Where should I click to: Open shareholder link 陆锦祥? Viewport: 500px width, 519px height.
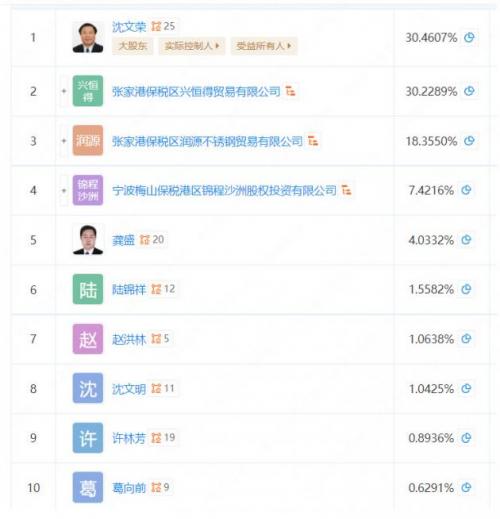129,289
